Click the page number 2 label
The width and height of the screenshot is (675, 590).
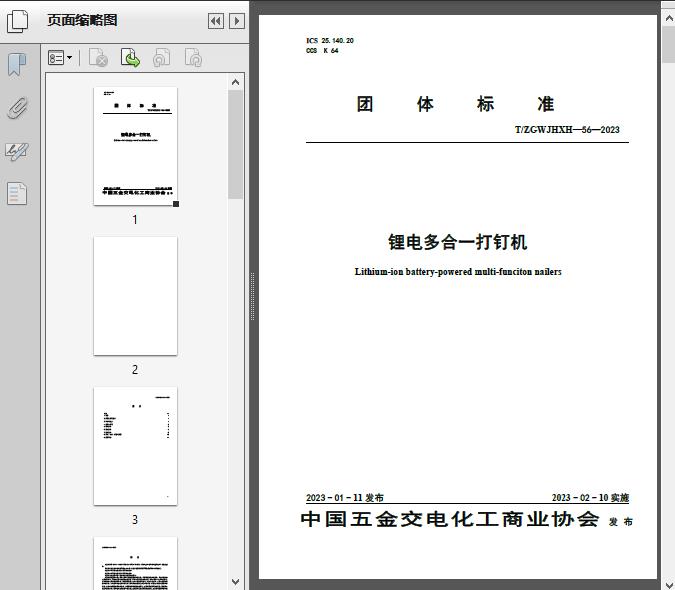(135, 370)
